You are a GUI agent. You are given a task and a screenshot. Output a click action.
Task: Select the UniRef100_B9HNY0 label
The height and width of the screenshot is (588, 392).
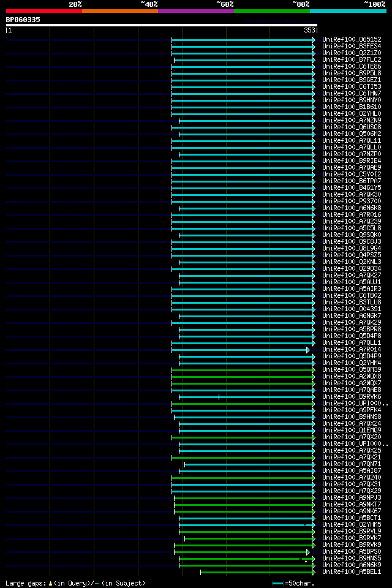(x=352, y=100)
